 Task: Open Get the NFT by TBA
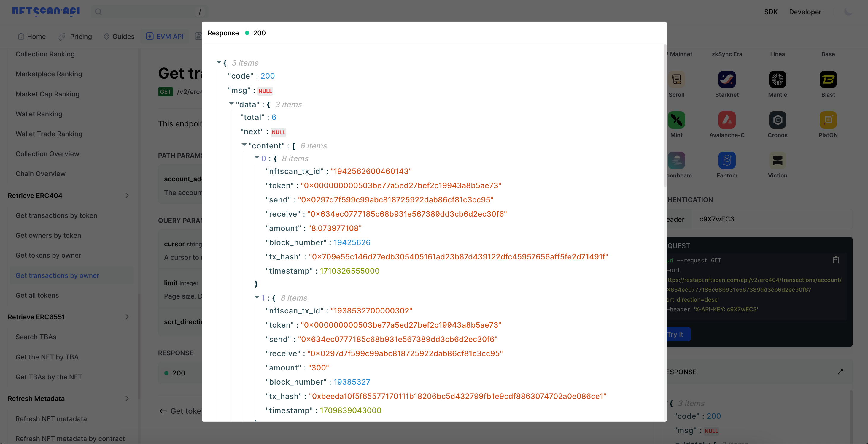47,357
